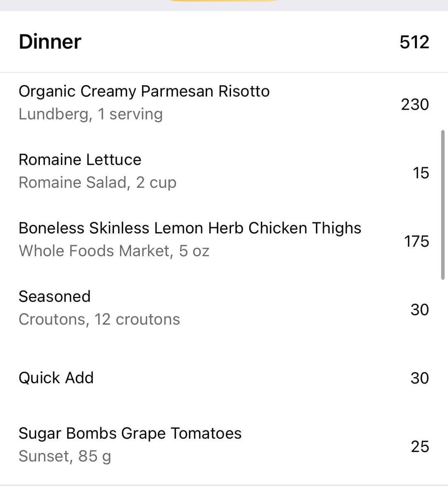Open the Sugar Bombs Grape Tomatoes entry
The image size is (448, 490).
[x=130, y=434]
